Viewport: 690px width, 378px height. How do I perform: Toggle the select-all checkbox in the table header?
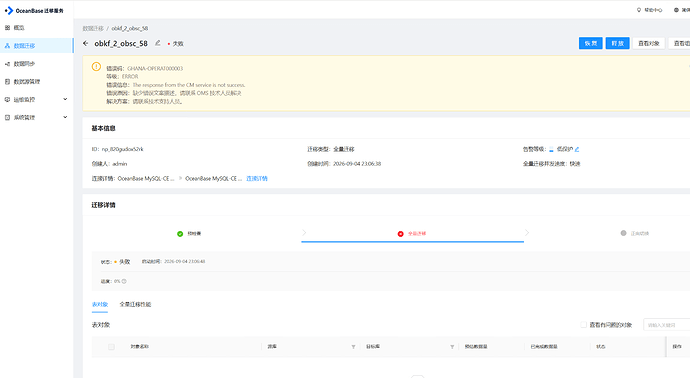[111, 347]
